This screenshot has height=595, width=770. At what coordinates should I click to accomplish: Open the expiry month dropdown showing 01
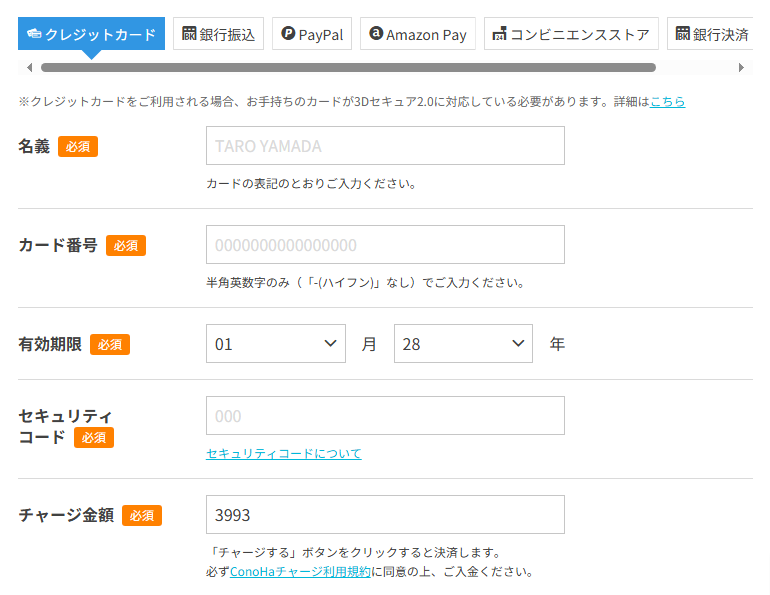pos(276,344)
